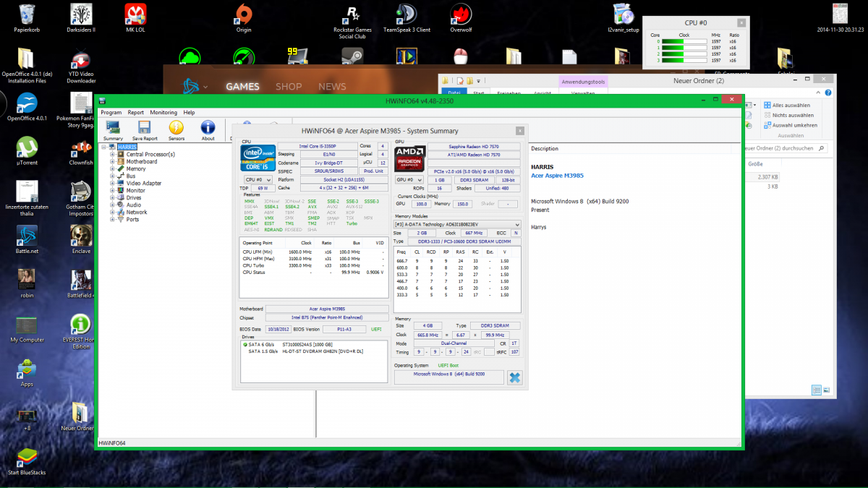This screenshot has height=488, width=868.
Task: Expand the Motherboard tree node
Action: point(113,161)
